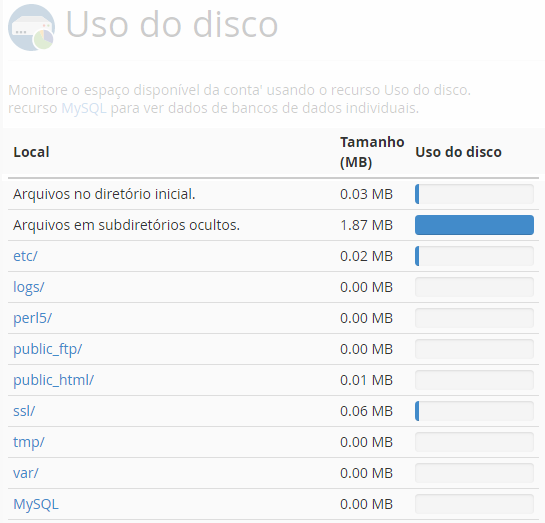Click the usage bar for home directory files
The width and height of the screenshot is (545, 523).
(474, 194)
